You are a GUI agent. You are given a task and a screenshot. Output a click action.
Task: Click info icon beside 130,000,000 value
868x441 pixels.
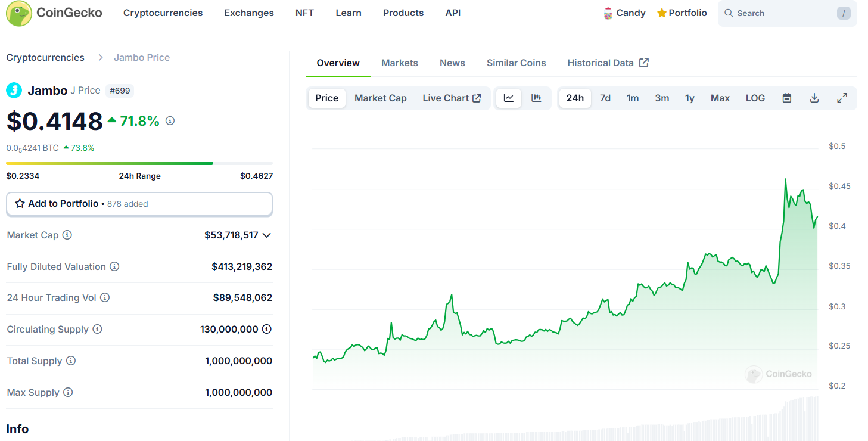pos(267,330)
